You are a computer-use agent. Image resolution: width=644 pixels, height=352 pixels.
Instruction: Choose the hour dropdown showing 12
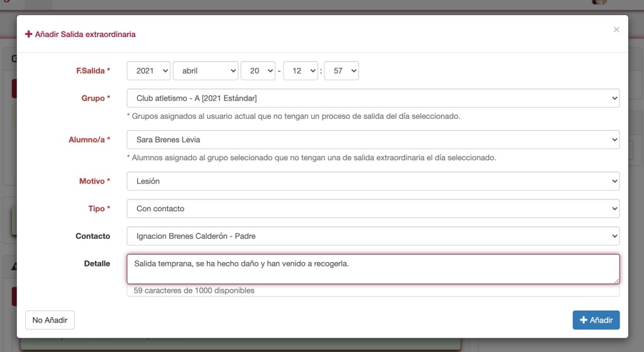[301, 71]
